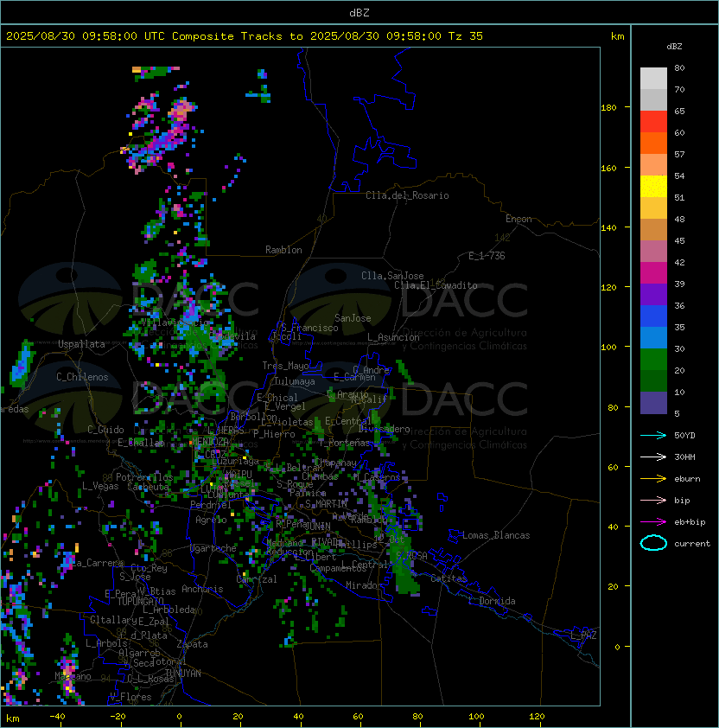Select the darkest green swatch in dBZ scale
Image resolution: width=719 pixels, height=728 pixels.
[653, 381]
